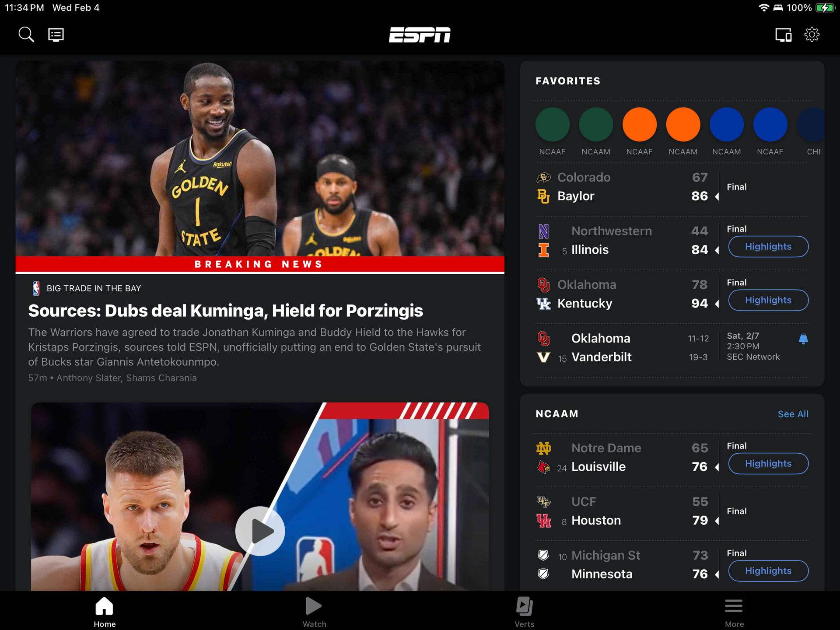Watch Highlights for Notre Dame vs Louisville
840x630 pixels.
pyautogui.click(x=768, y=464)
